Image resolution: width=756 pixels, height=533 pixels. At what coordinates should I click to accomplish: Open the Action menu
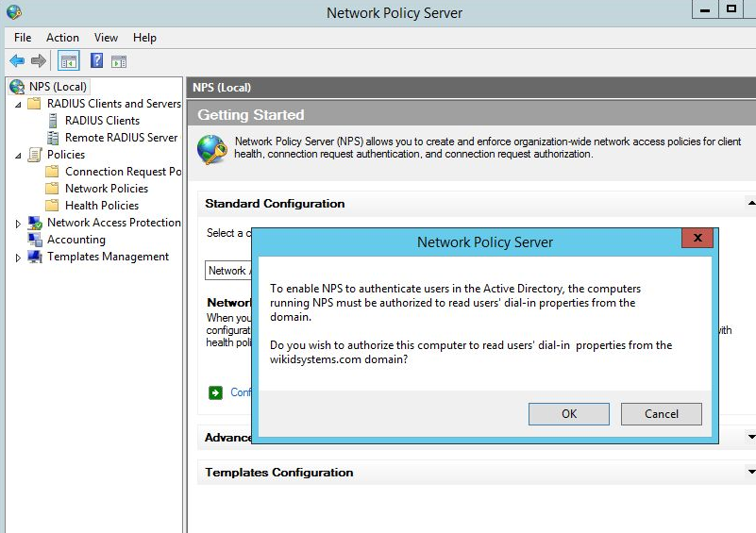(x=62, y=38)
